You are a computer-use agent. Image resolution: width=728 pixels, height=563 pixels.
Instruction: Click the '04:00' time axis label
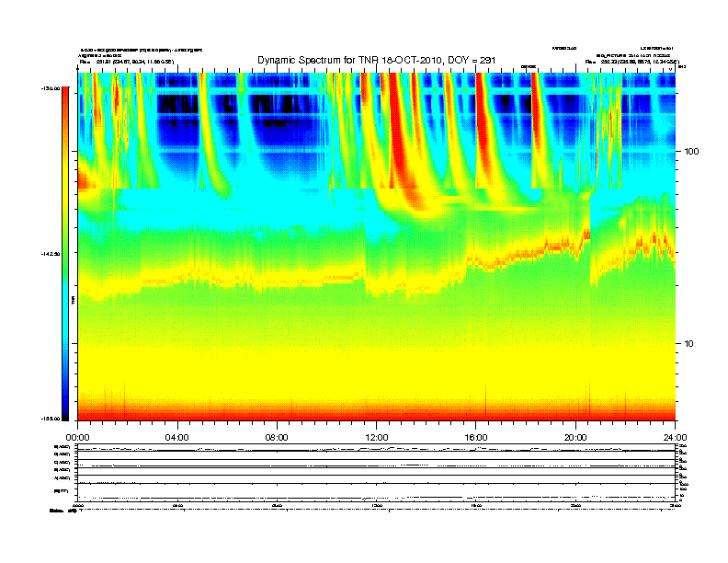[x=177, y=438]
